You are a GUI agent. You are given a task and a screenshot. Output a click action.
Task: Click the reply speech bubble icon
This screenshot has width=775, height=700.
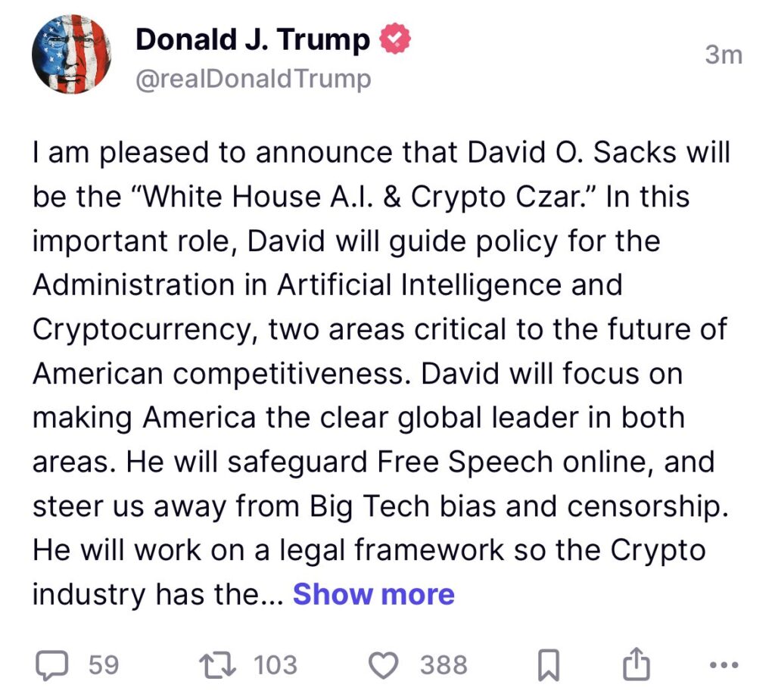(52, 665)
